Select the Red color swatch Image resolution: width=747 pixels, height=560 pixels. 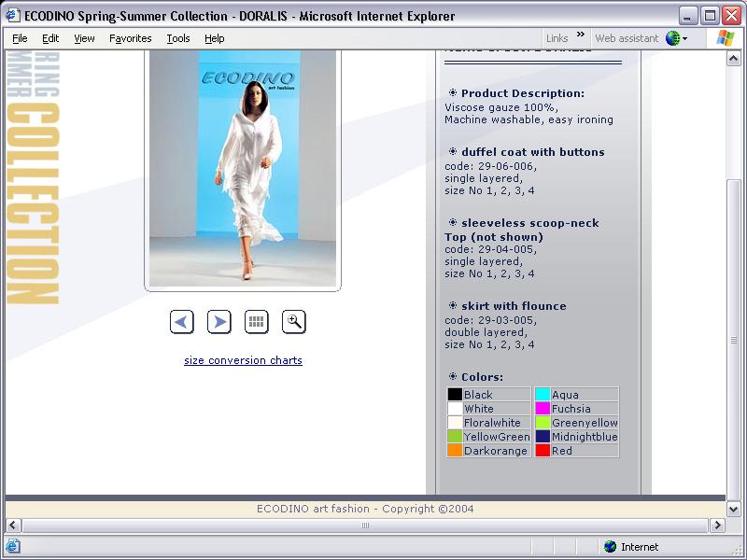pyautogui.click(x=543, y=451)
